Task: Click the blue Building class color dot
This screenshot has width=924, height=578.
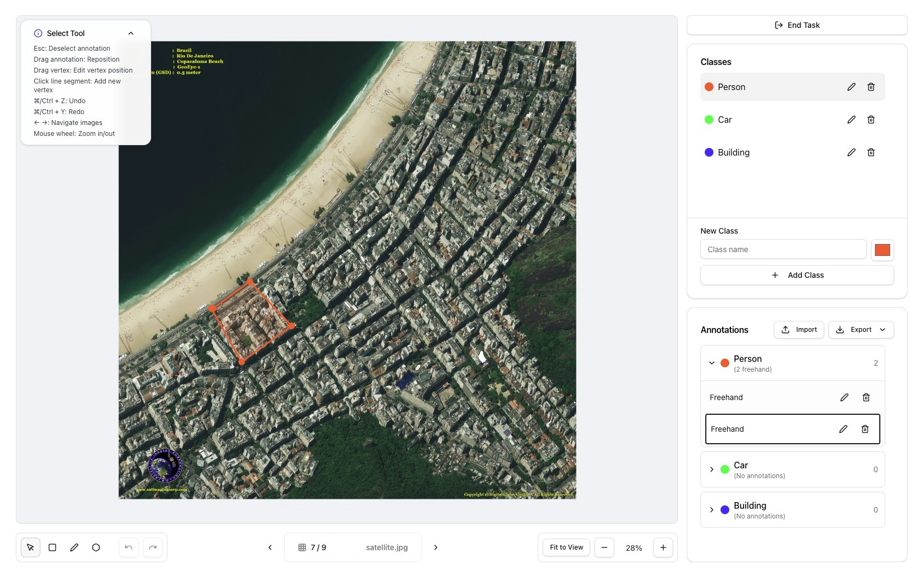Action: pyautogui.click(x=709, y=152)
